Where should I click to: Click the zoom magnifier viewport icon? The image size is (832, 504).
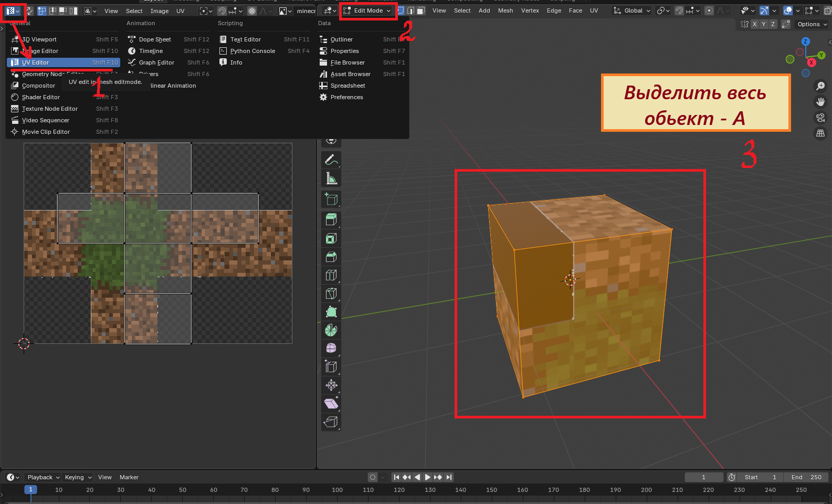820,86
